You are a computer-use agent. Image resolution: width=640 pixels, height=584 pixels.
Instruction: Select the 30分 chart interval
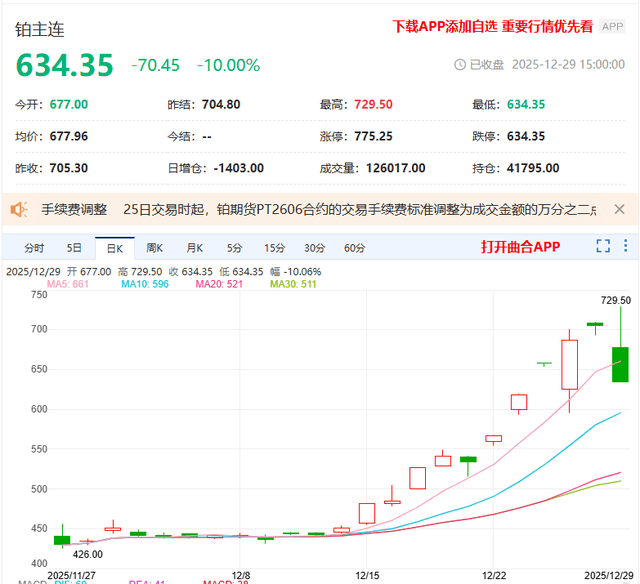pyautogui.click(x=314, y=248)
